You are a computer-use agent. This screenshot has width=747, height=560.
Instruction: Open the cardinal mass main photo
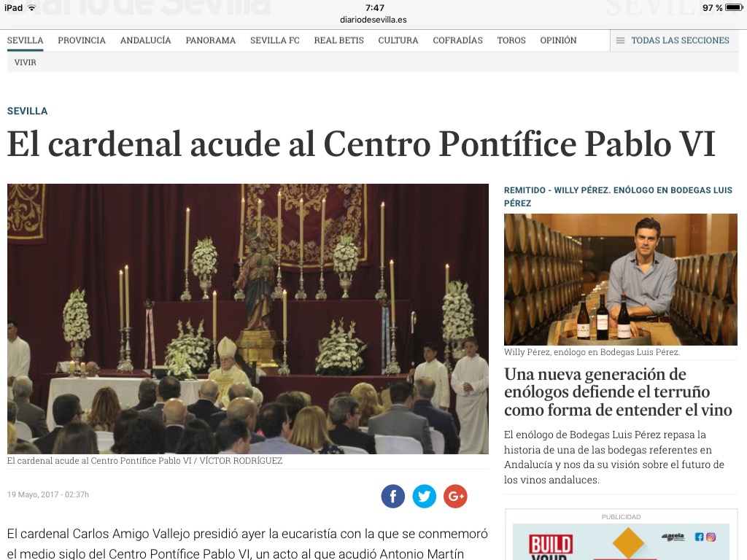point(248,319)
